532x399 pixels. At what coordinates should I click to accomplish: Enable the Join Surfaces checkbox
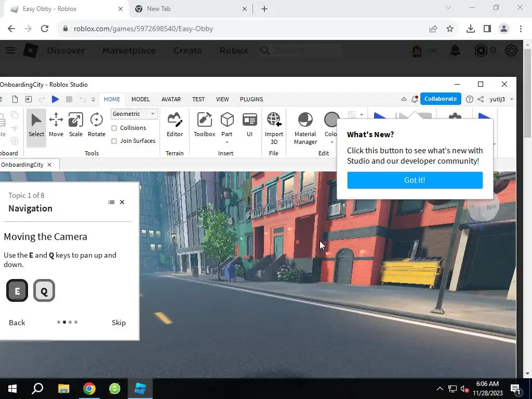[114, 141]
